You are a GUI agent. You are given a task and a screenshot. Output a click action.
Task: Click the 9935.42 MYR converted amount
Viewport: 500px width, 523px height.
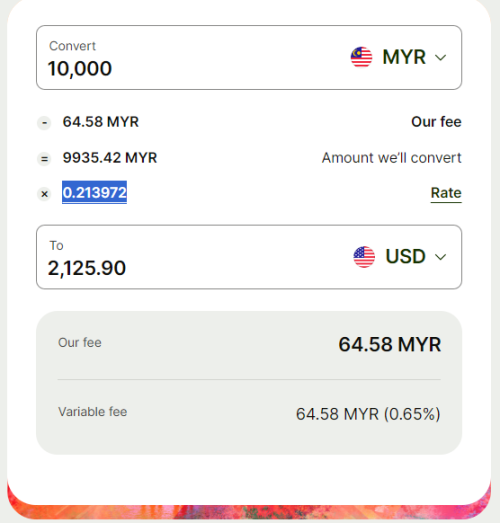(110, 158)
